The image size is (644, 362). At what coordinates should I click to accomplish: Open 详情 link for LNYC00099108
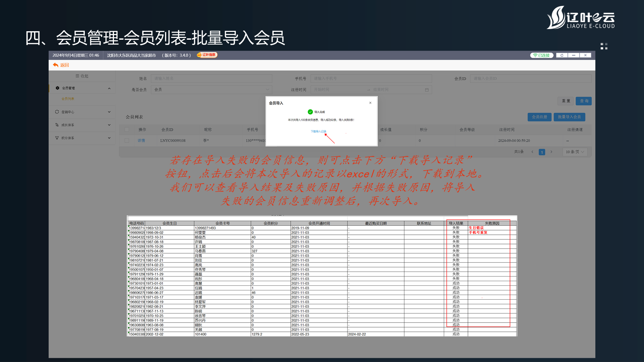(141, 140)
